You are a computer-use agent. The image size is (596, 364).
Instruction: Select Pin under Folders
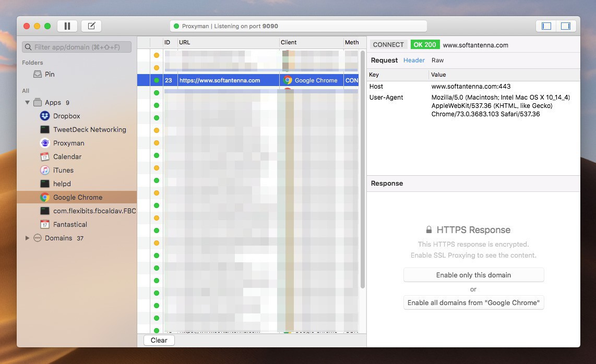point(50,74)
